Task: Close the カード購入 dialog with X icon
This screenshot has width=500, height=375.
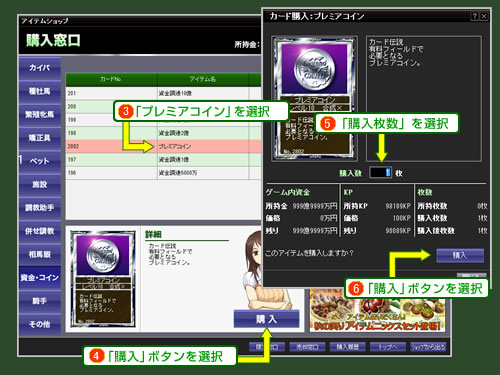Action: [x=484, y=16]
